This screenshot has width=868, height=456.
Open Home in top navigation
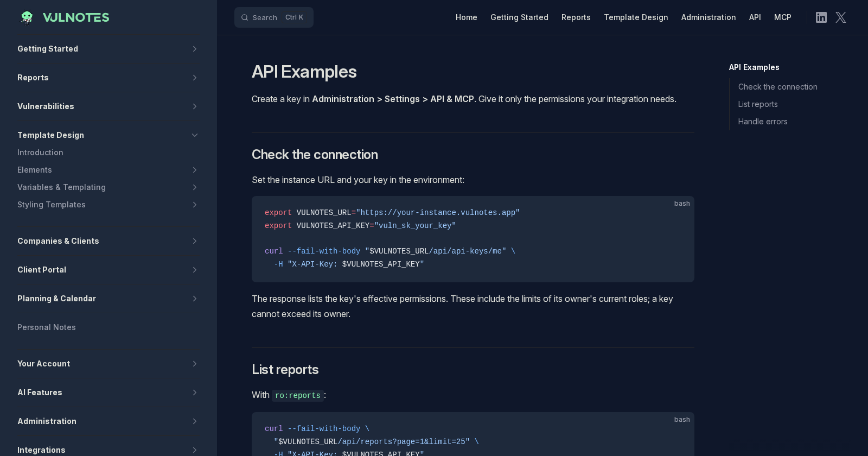[467, 17]
